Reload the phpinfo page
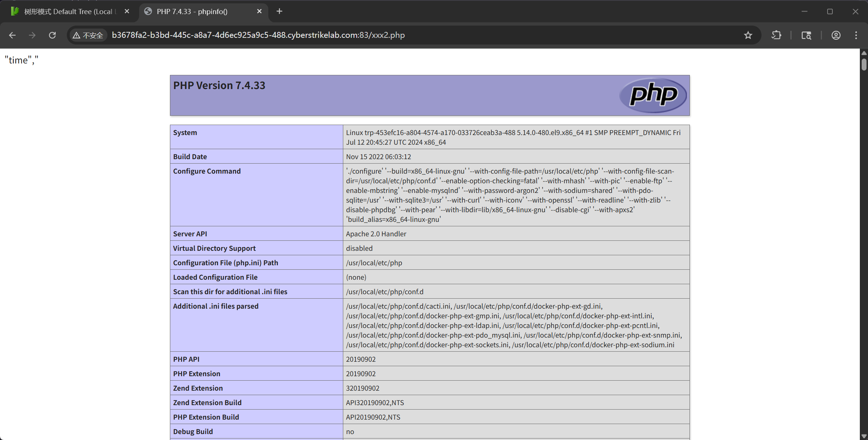This screenshot has width=868, height=440. (52, 35)
